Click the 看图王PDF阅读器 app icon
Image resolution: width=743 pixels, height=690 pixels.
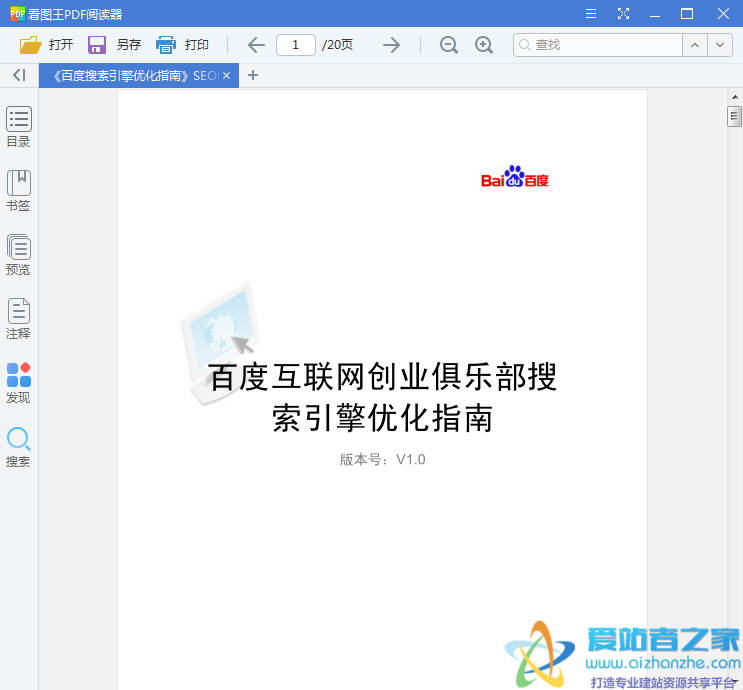18,14
